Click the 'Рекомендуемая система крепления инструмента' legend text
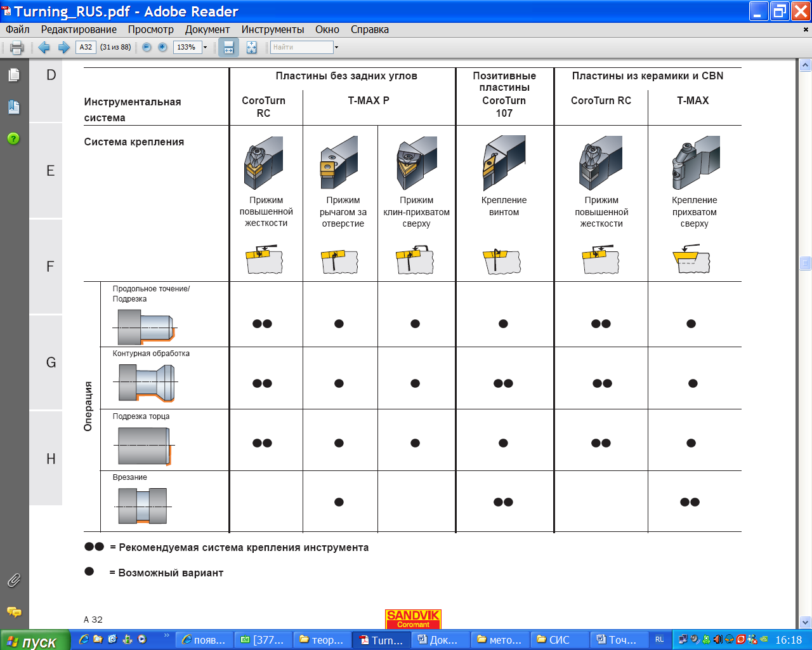The width and height of the screenshot is (812, 650). click(244, 547)
